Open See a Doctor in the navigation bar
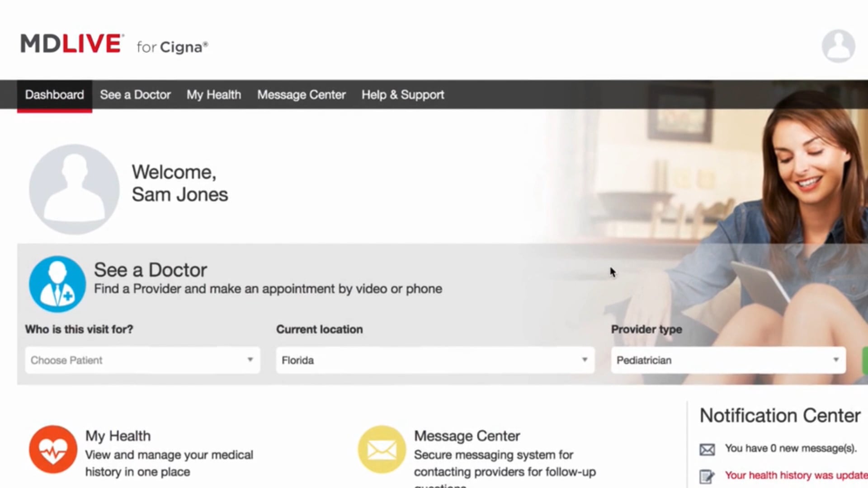 click(x=135, y=95)
